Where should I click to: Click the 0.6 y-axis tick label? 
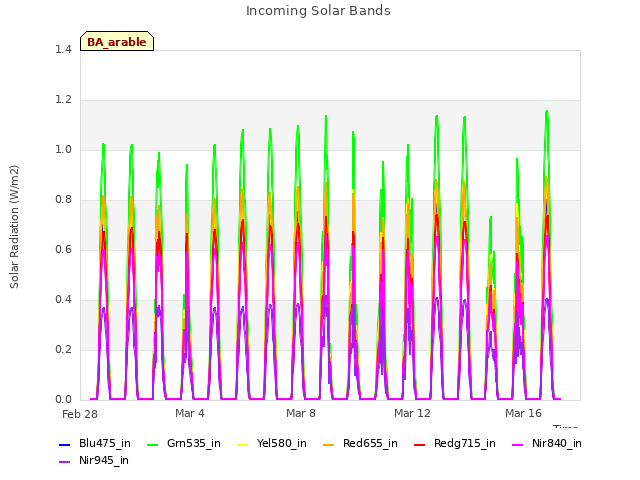tap(63, 249)
